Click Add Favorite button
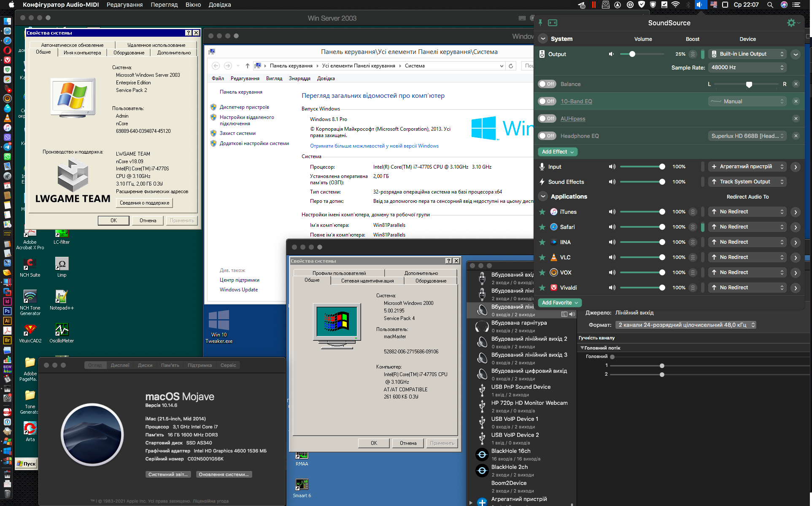 pyautogui.click(x=560, y=303)
